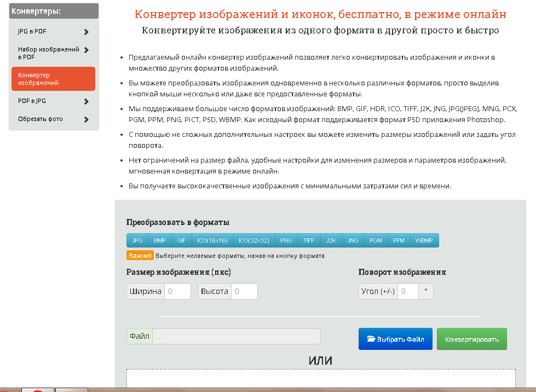Enable the ICO(16x16) format button
Image resolution: width=536 pixels, height=392 pixels.
212,240
